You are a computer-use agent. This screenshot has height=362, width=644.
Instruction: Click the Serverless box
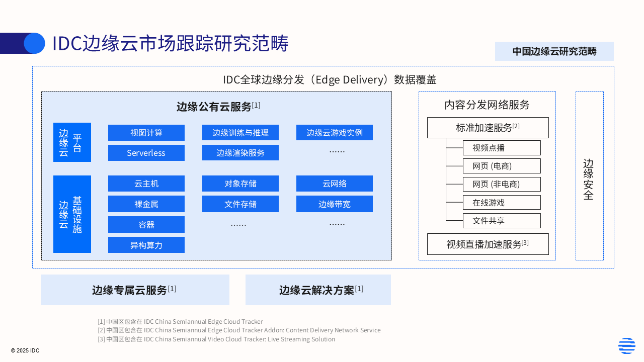146,153
